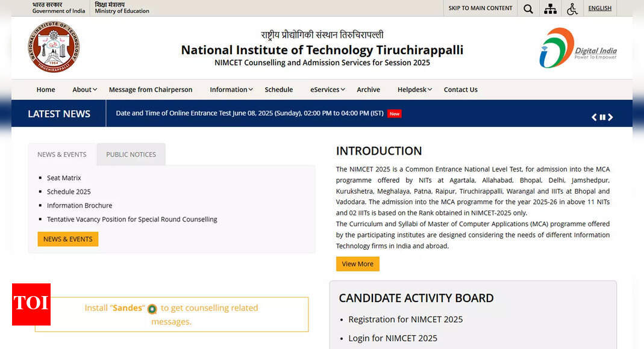Open the Seat Matrix link
Viewport: 644px width, 349px height.
point(64,178)
